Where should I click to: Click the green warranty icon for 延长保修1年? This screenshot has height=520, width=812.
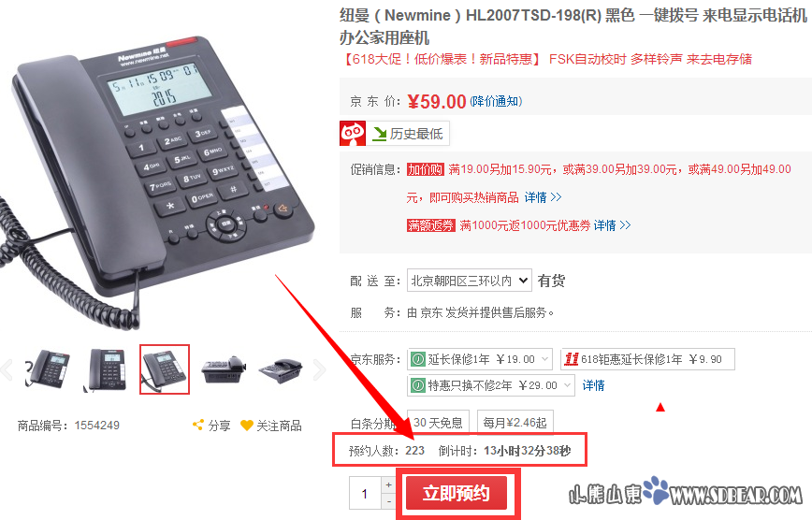(418, 359)
